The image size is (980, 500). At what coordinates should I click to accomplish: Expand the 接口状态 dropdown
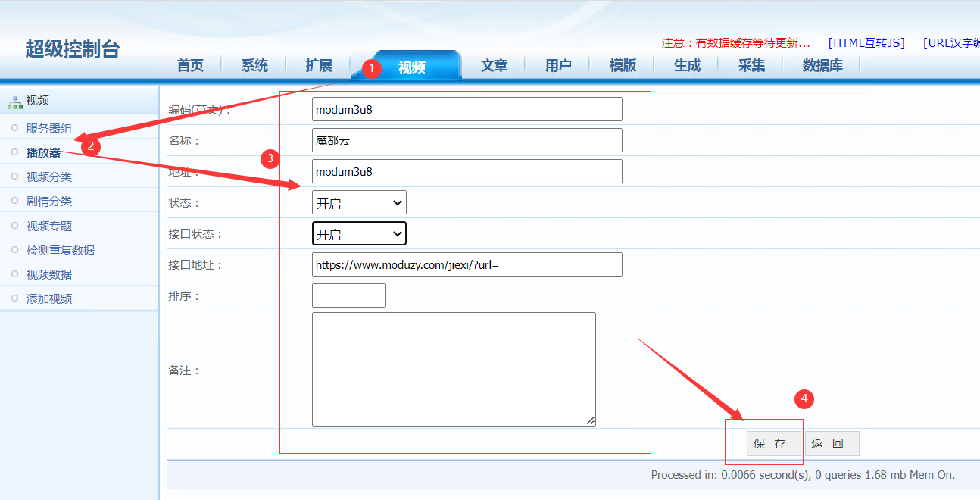tap(359, 234)
